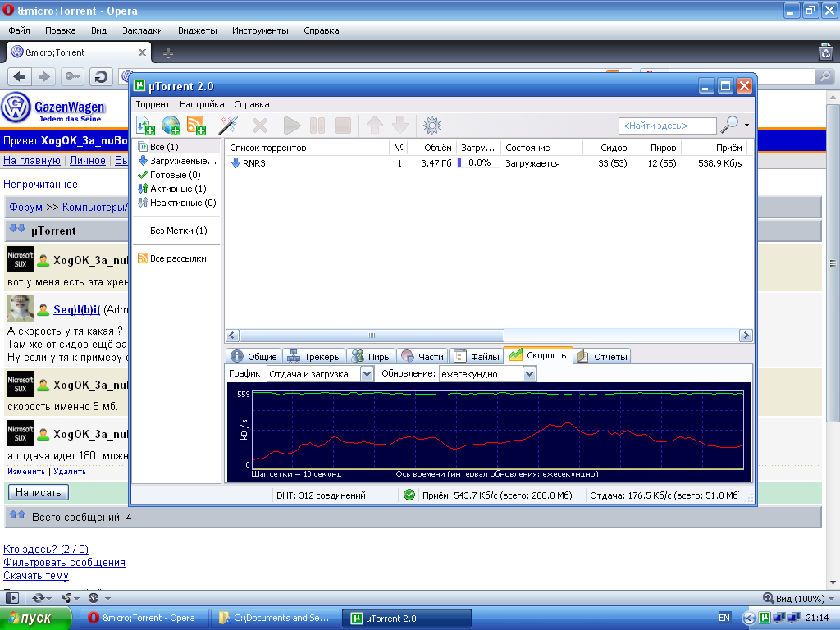Sort by Сидов column header

click(x=607, y=148)
